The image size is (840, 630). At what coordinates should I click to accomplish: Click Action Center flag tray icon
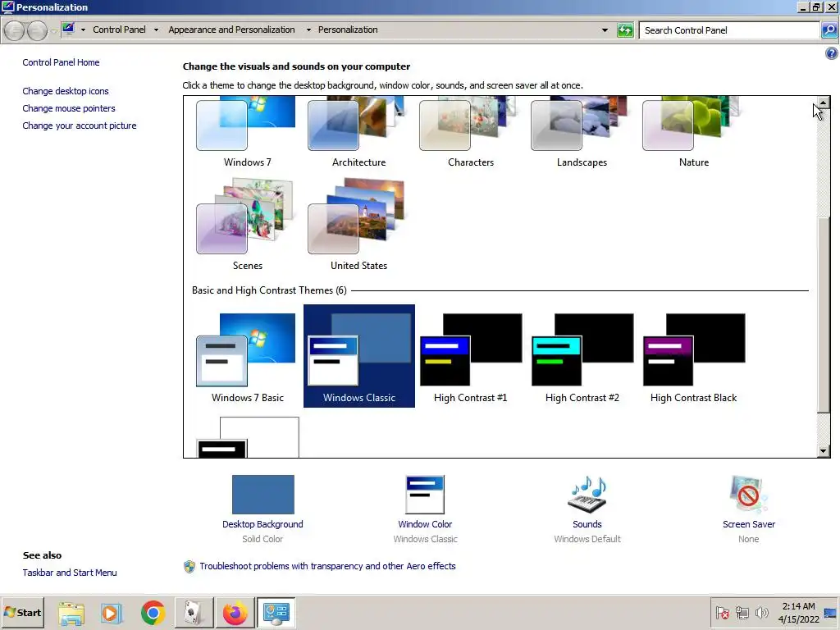[x=722, y=612]
